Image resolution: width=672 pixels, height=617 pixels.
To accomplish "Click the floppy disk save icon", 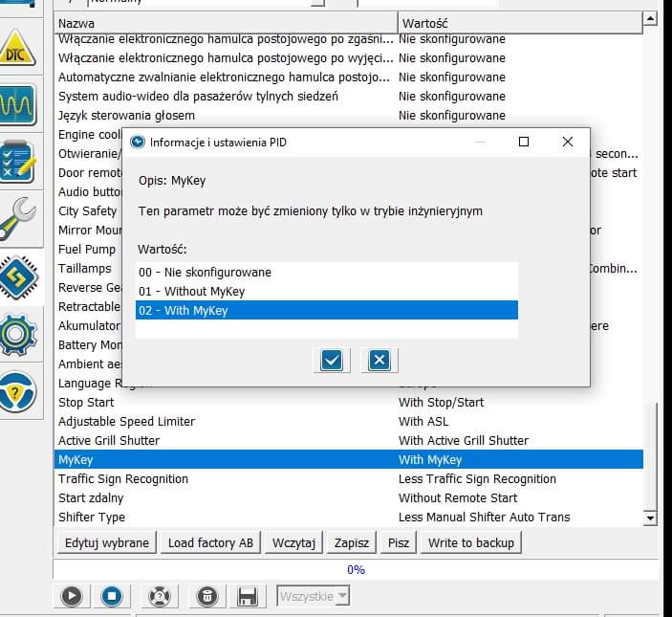I will (x=248, y=596).
